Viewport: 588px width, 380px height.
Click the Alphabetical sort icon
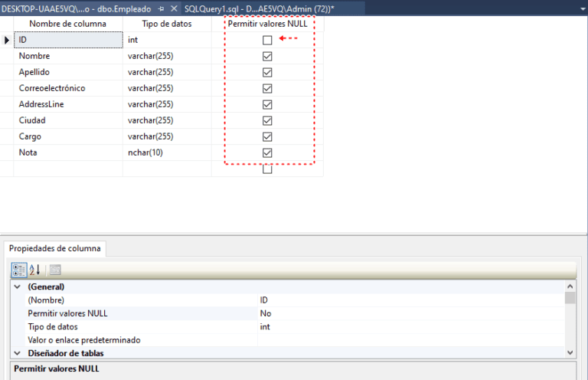pos(35,270)
